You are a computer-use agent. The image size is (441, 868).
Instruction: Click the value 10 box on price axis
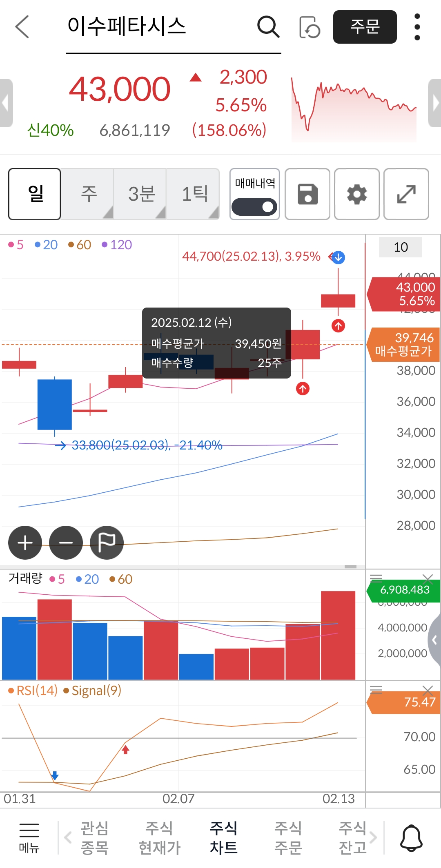pos(401,247)
